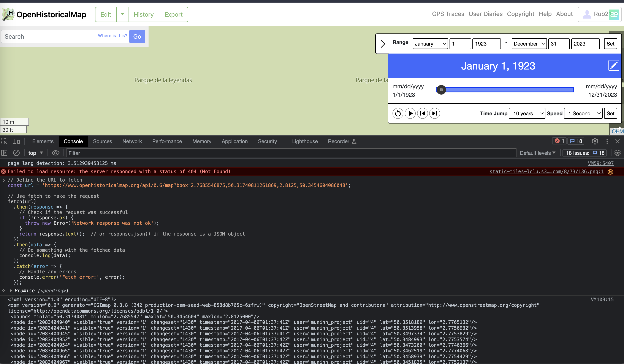Close the DevTools panel
Viewport: 624px width, 364px height.
(617, 141)
